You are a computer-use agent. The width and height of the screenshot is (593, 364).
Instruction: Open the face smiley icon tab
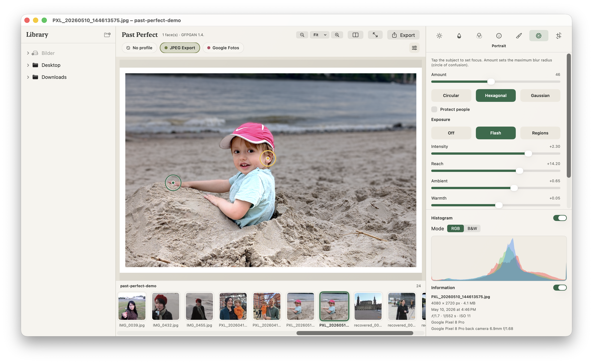(499, 36)
